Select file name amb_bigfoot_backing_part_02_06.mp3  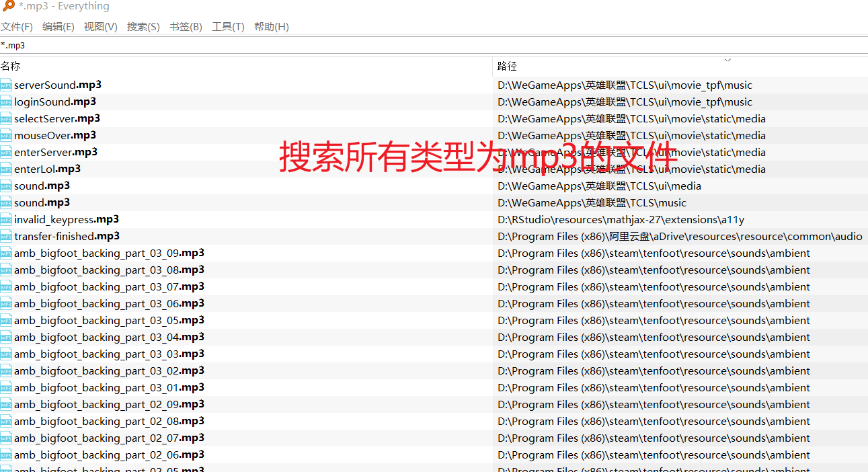[x=109, y=455]
